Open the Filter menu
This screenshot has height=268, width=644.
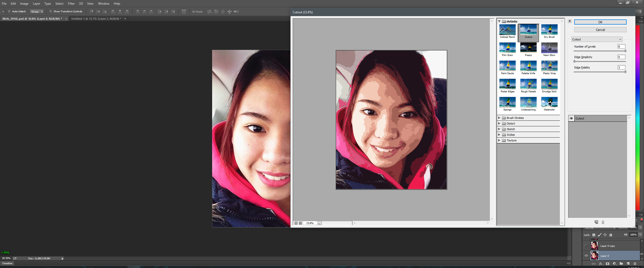pyautogui.click(x=71, y=4)
